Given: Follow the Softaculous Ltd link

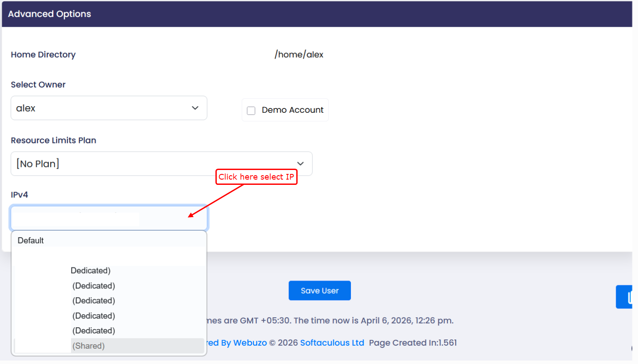Looking at the screenshot, I should 332,343.
